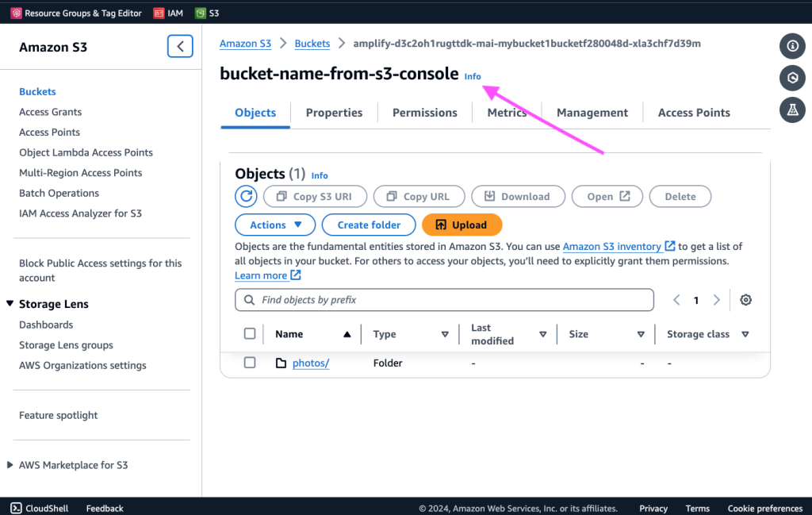
Task: Open sidebar Access Points link
Action: click(x=49, y=132)
